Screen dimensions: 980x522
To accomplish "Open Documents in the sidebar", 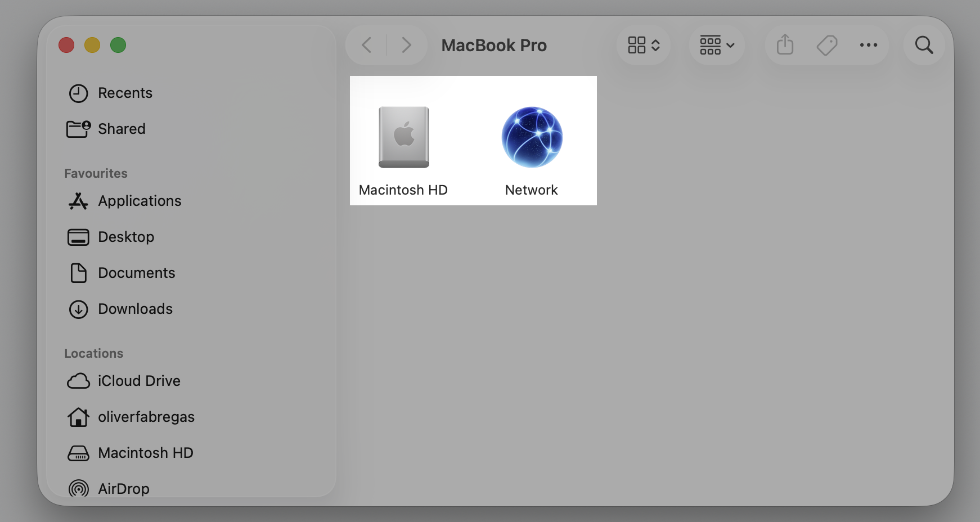I will pyautogui.click(x=191, y=273).
